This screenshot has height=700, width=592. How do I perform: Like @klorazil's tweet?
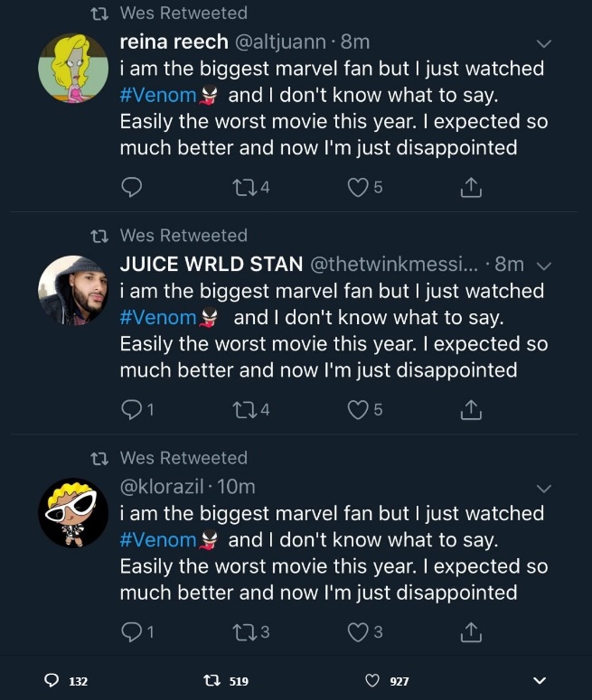click(359, 632)
